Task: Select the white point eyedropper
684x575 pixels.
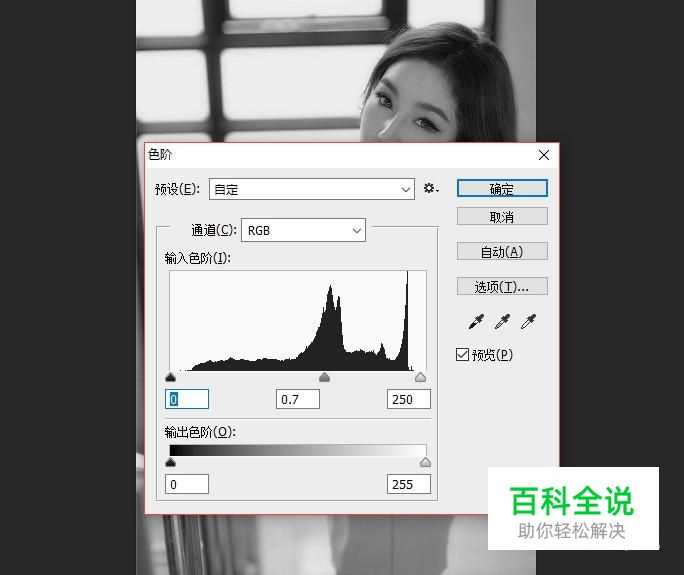Action: [528, 322]
